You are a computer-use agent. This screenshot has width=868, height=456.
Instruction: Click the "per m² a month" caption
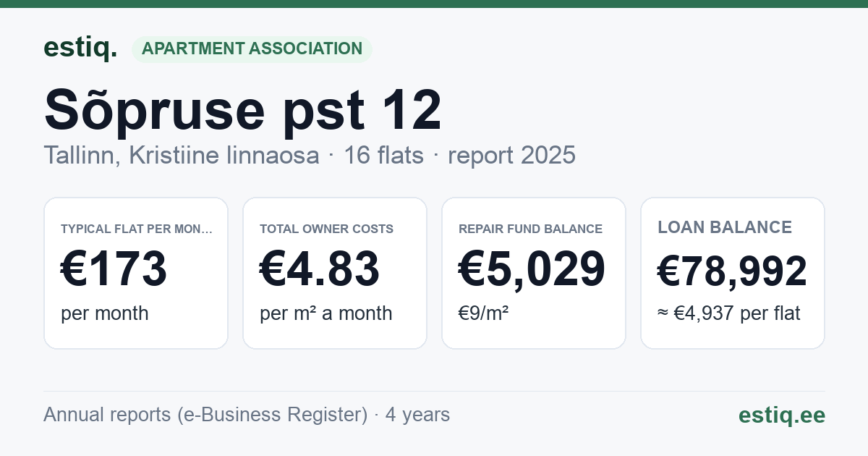click(326, 313)
